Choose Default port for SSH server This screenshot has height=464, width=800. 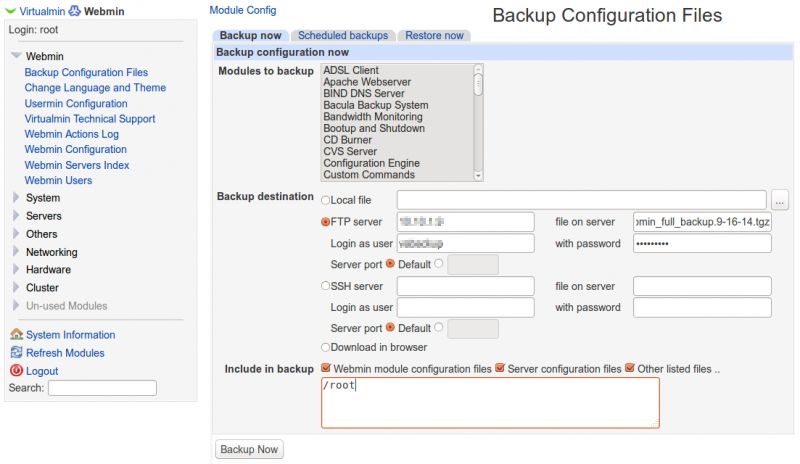(x=390, y=327)
